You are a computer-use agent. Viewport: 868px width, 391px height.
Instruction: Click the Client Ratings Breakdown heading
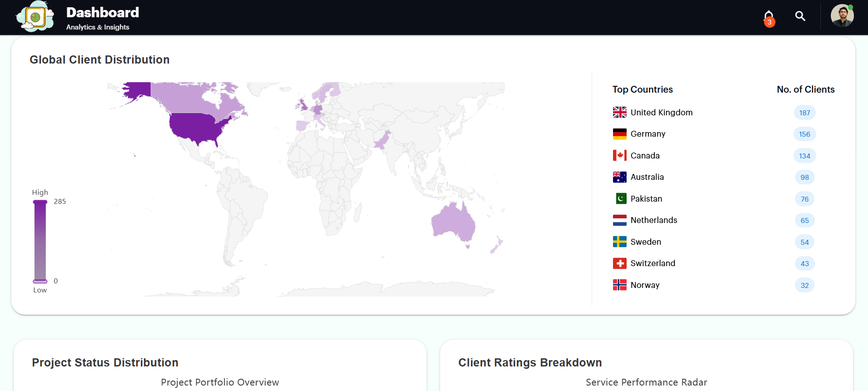point(530,362)
